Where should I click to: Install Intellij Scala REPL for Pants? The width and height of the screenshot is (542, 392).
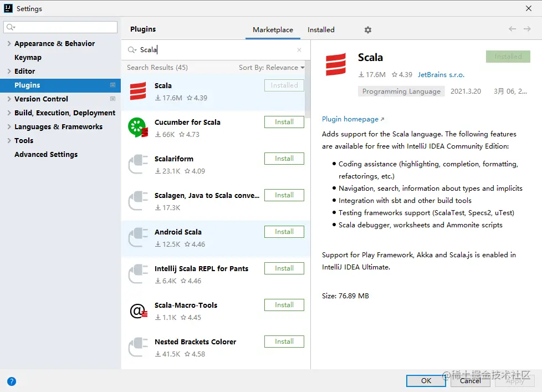(284, 268)
